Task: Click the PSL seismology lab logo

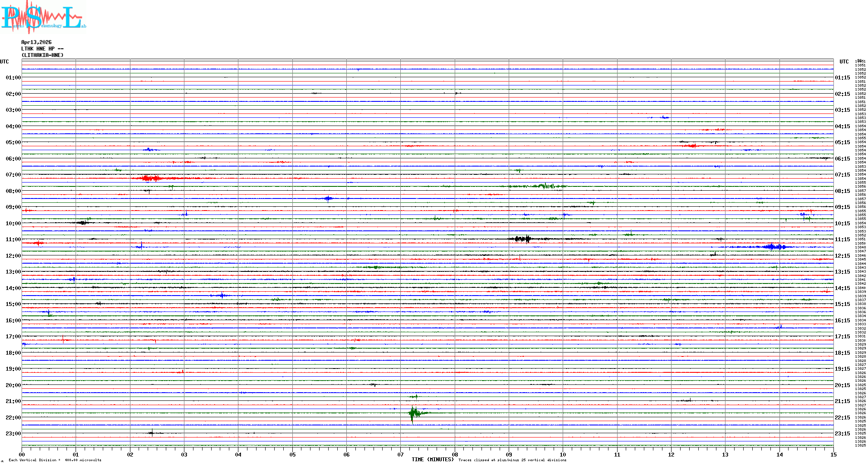Action: (x=43, y=17)
